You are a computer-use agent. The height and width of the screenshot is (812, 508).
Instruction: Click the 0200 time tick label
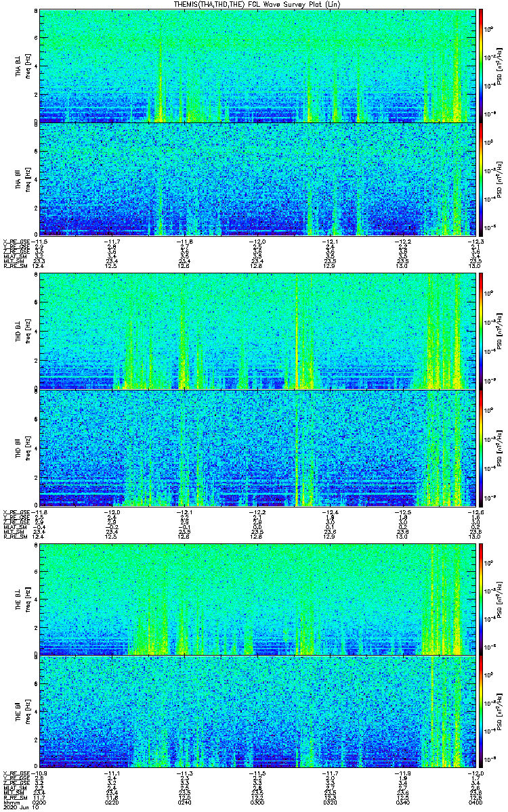point(39,802)
